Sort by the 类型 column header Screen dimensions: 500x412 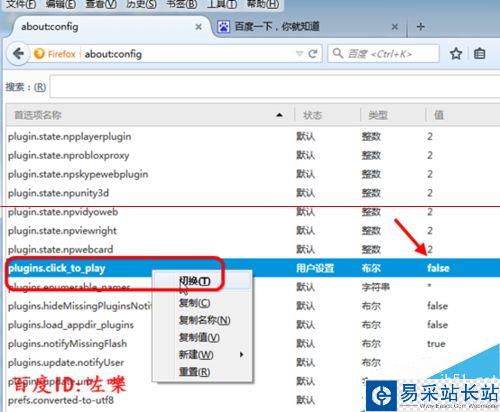(393, 115)
